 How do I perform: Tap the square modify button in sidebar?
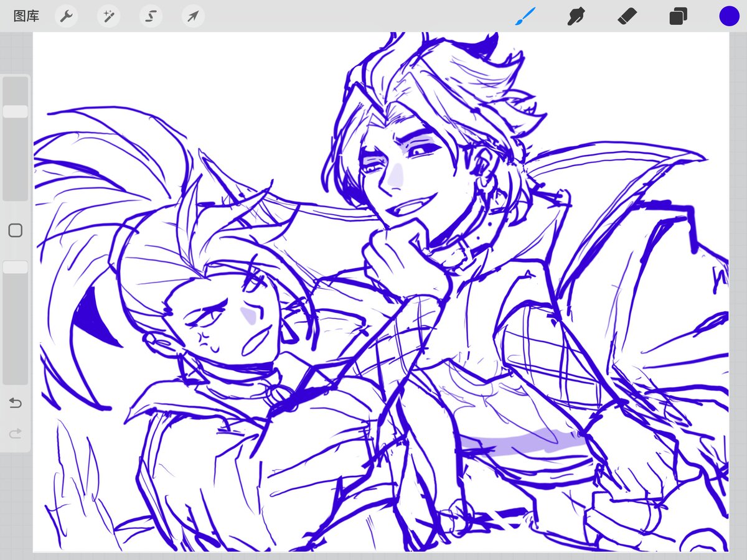point(16,231)
